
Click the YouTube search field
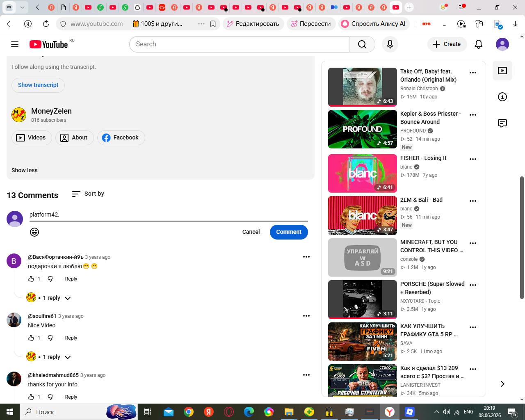pyautogui.click(x=239, y=44)
